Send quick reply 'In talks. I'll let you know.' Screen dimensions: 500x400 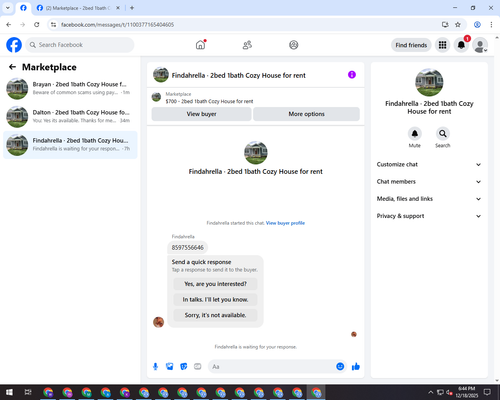[215, 300]
